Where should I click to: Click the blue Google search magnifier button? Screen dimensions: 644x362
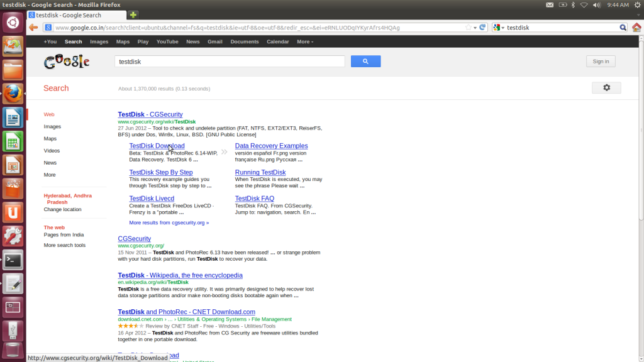[365, 61]
